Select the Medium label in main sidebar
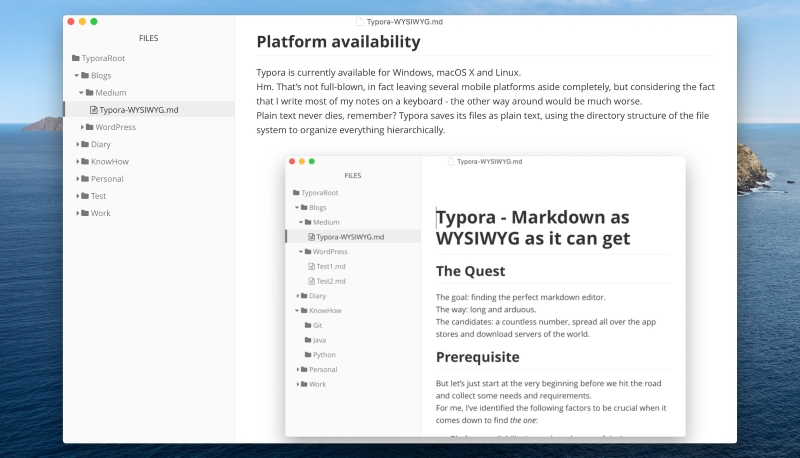The image size is (800, 458). click(x=111, y=92)
